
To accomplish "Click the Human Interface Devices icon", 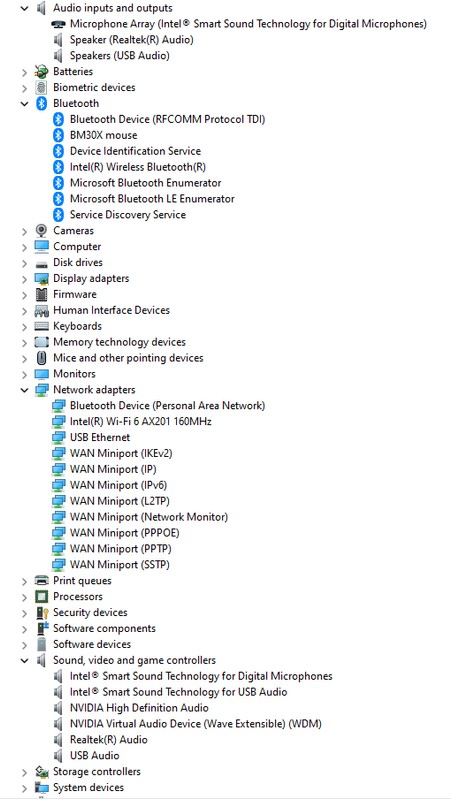I will (x=42, y=310).
